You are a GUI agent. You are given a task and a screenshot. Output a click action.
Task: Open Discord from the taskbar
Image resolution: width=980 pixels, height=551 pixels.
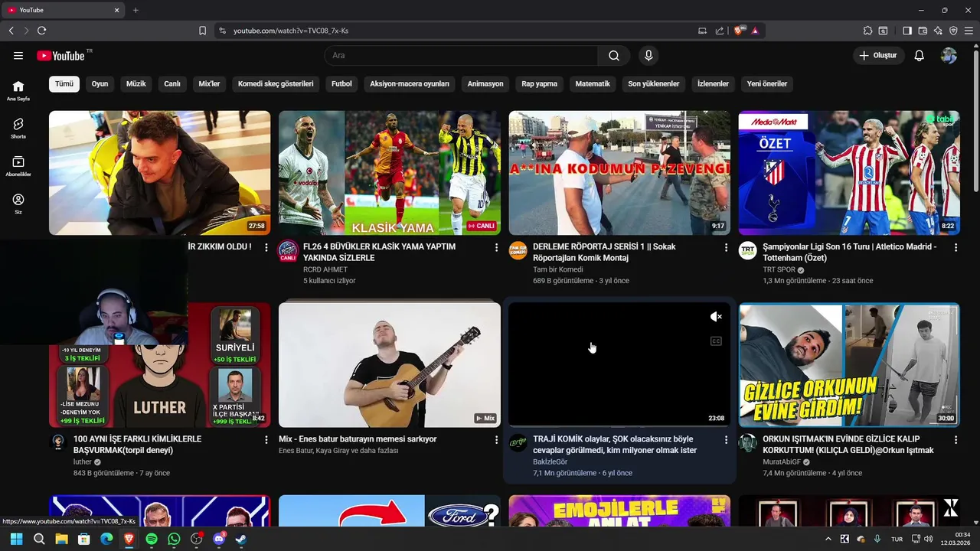[x=219, y=539]
